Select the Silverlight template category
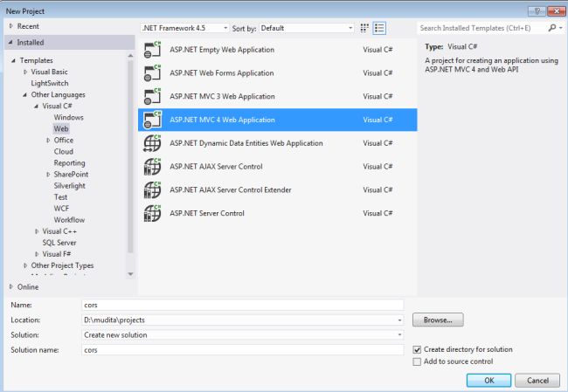This screenshot has height=392, width=568. [x=70, y=186]
